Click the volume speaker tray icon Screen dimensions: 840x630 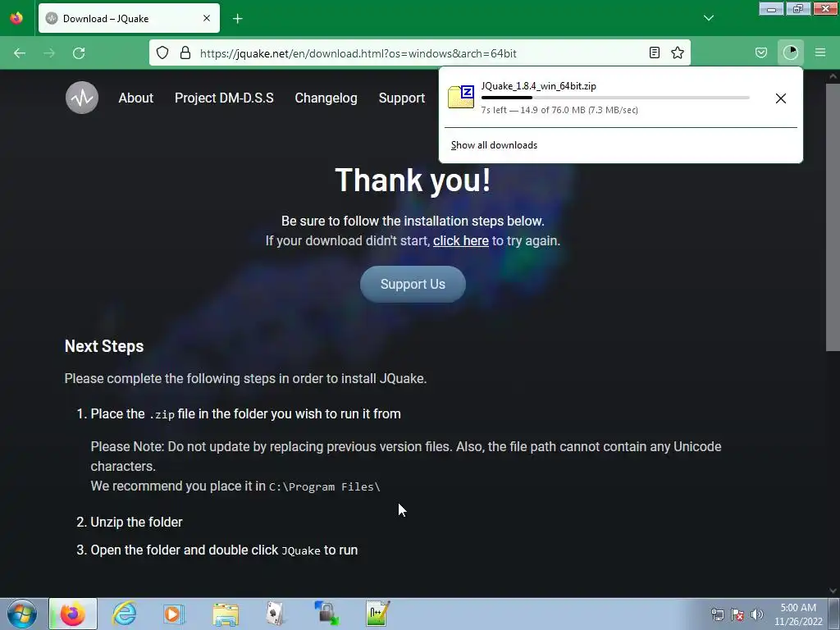tap(757, 614)
